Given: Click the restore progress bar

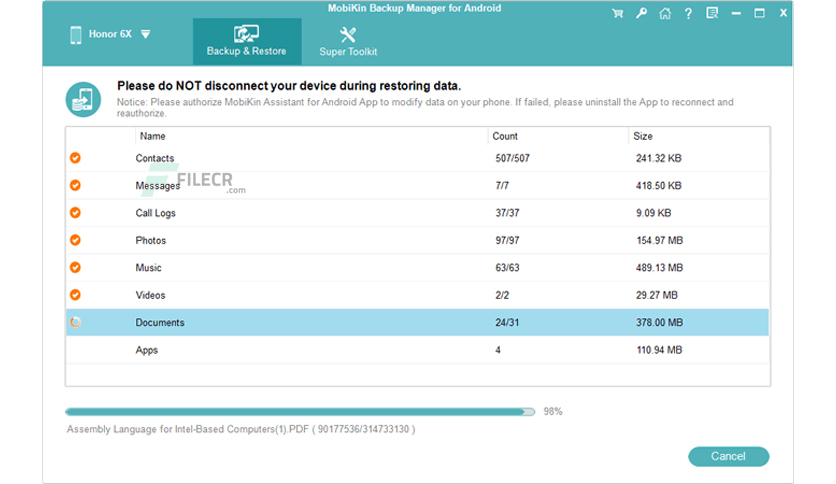Looking at the screenshot, I should pos(300,412).
